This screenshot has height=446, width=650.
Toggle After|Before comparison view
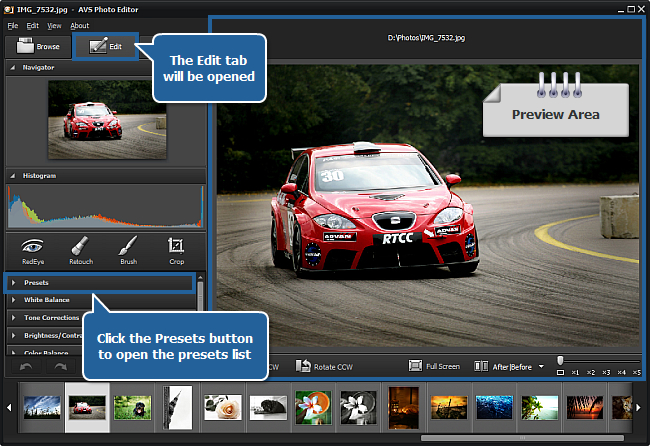(503, 366)
